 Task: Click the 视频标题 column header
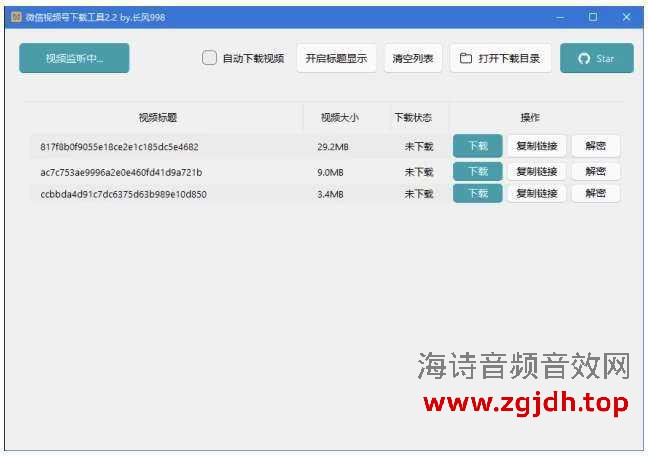158,118
